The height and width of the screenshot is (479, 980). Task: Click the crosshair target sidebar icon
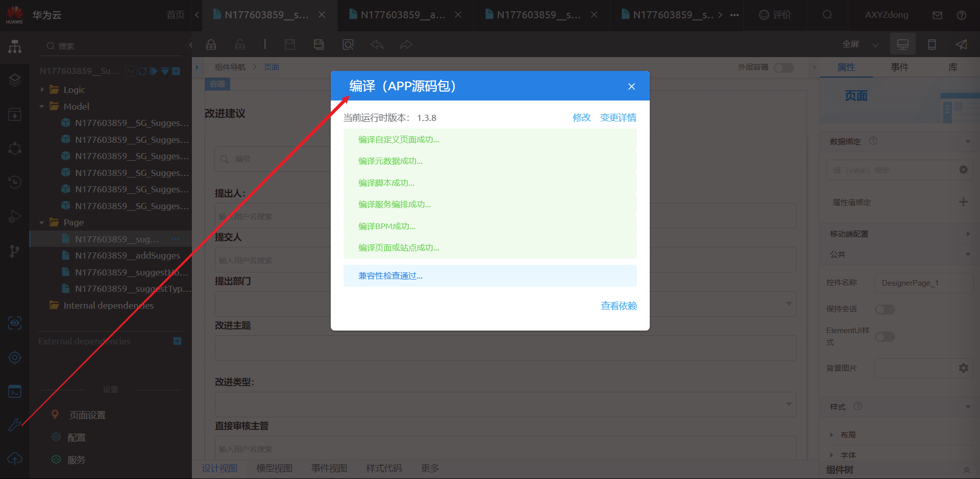[15, 357]
